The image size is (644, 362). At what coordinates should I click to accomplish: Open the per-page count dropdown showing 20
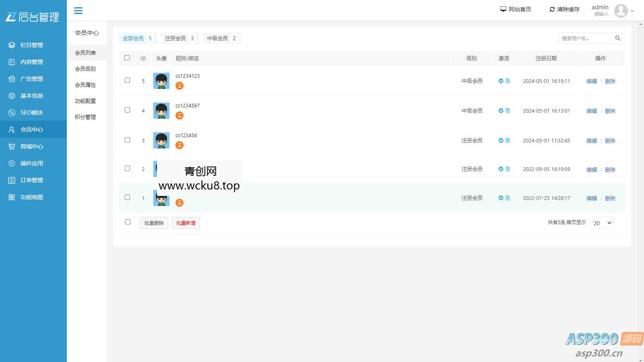601,223
